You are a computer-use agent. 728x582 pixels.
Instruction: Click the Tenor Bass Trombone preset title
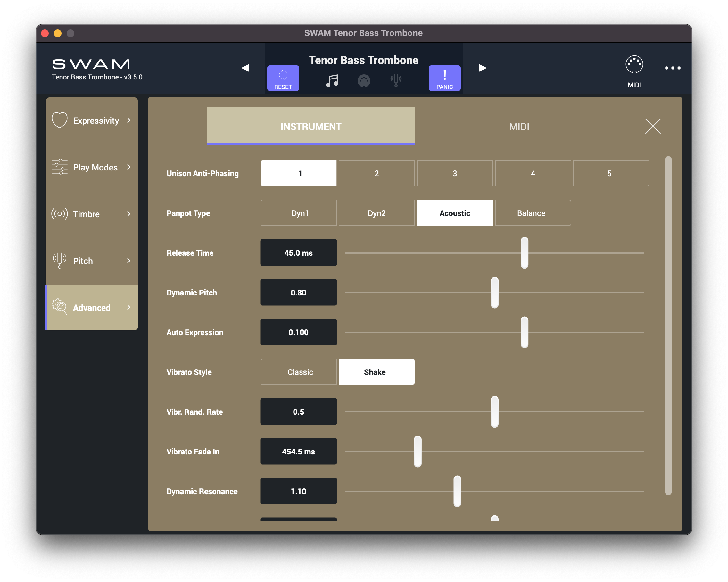pos(363,60)
